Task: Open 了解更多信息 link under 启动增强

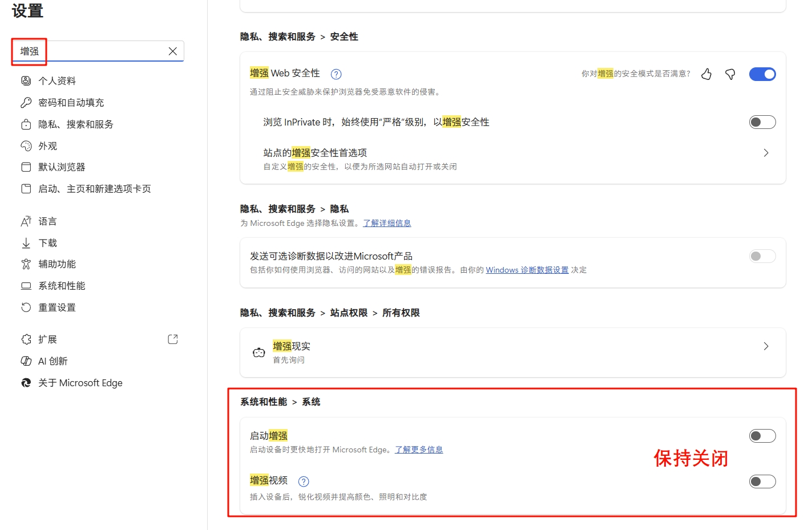Action: (419, 450)
